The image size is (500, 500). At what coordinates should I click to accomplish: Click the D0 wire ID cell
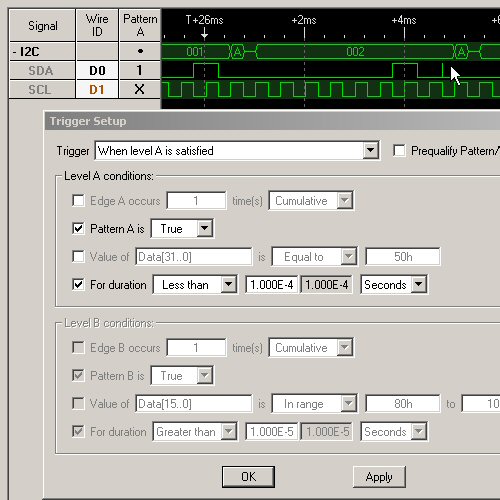coord(97,70)
